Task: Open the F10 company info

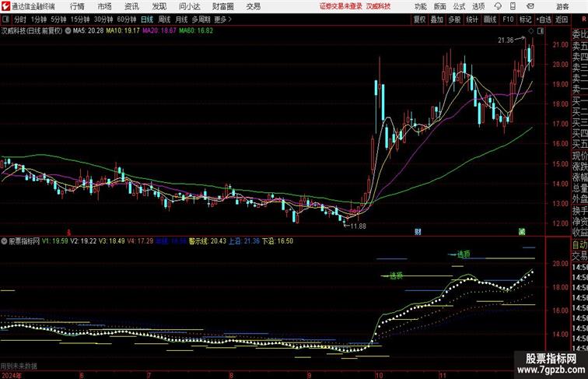Action: pos(508,19)
